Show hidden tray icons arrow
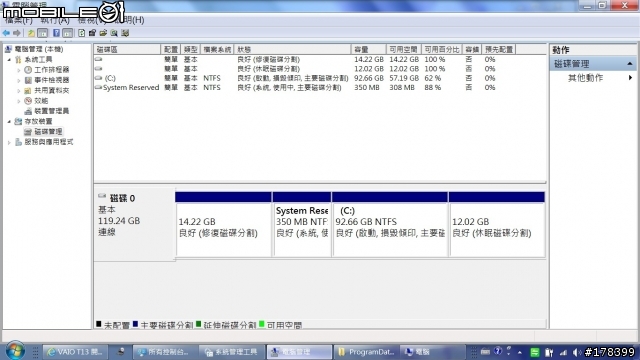 (x=520, y=352)
